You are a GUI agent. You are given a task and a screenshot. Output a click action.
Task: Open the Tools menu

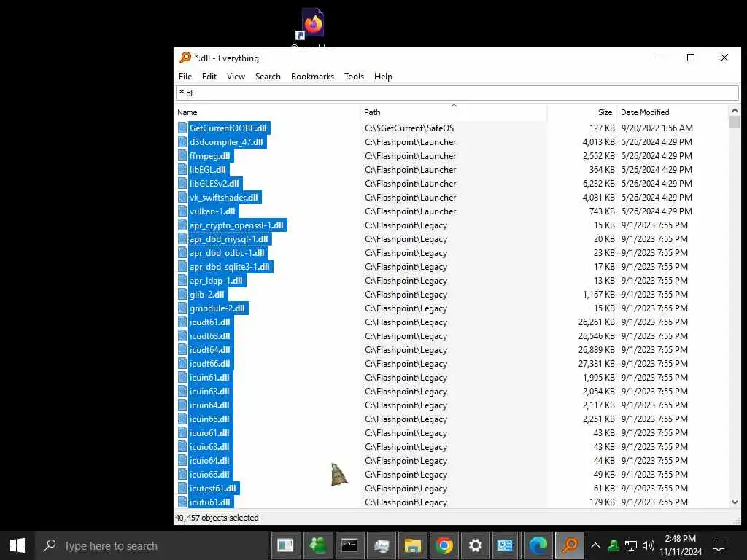click(x=354, y=76)
